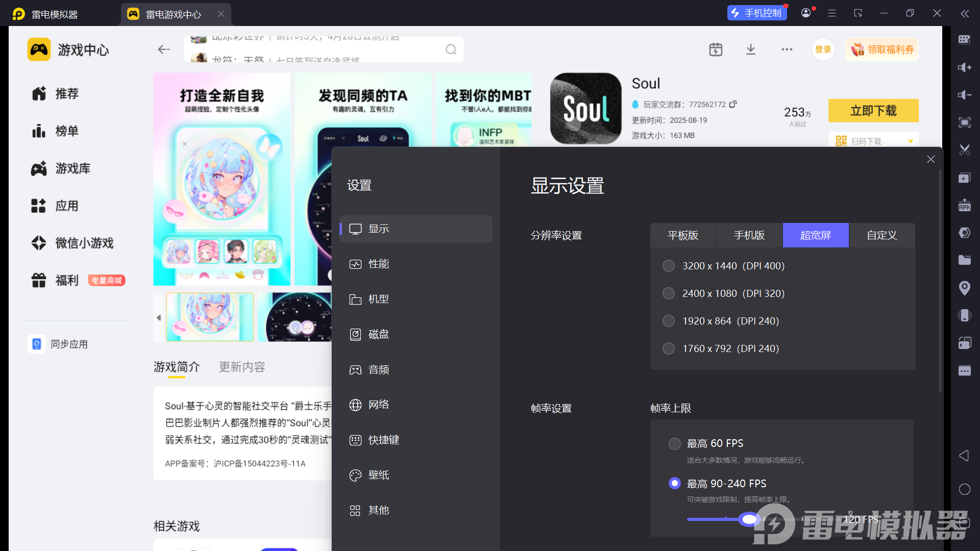The width and height of the screenshot is (980, 551).
Task: Open the location pin tool
Action: point(964,288)
